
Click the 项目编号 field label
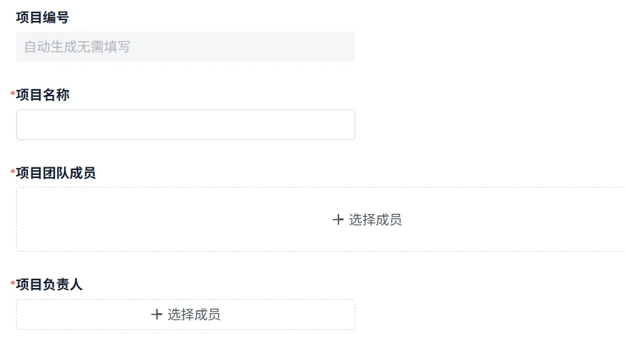(43, 17)
